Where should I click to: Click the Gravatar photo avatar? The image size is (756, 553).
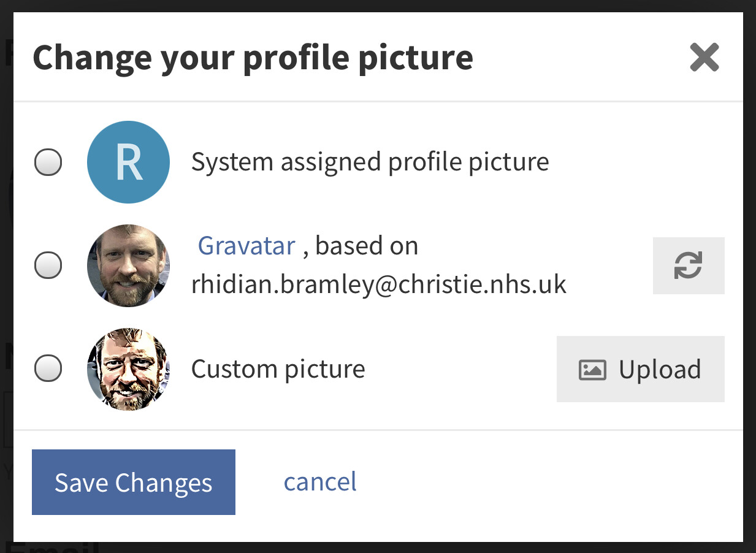point(128,265)
